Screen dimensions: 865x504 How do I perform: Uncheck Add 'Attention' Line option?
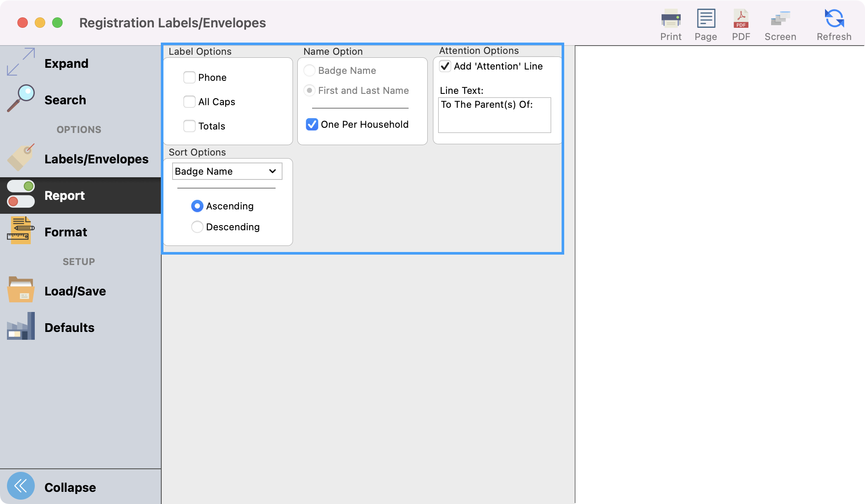tap(445, 66)
